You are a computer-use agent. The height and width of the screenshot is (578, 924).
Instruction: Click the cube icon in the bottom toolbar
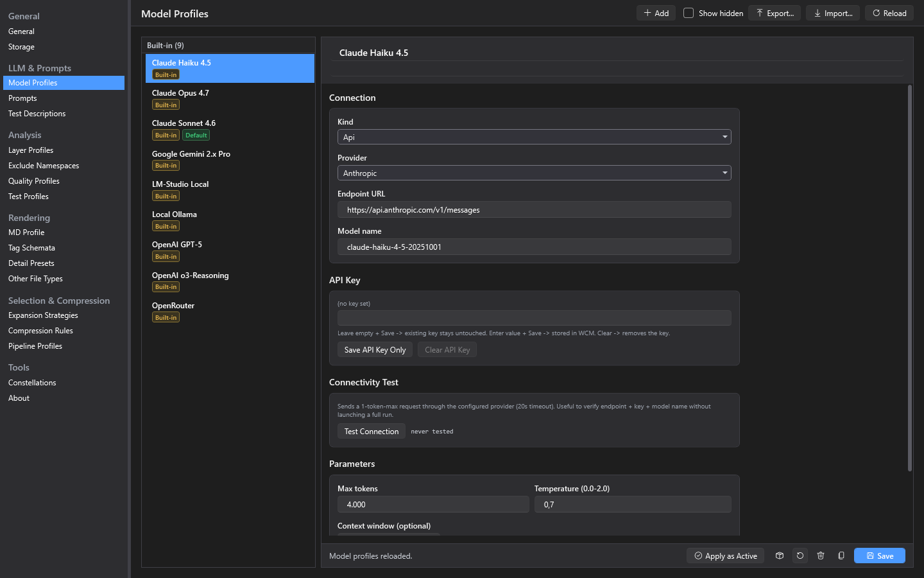[780, 556]
